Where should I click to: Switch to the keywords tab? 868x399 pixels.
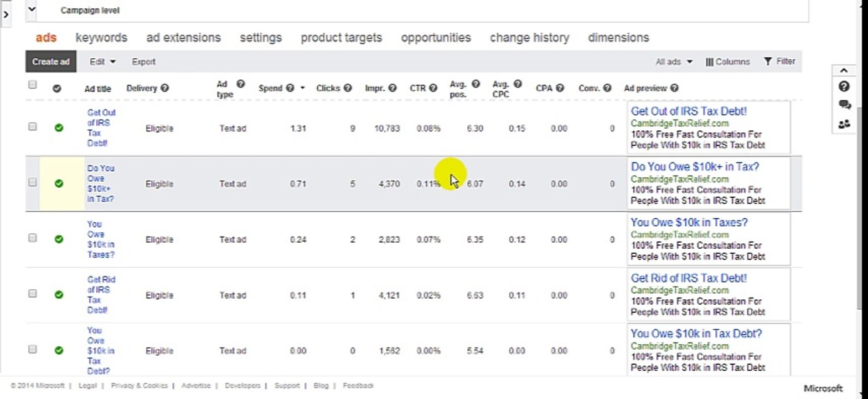101,38
